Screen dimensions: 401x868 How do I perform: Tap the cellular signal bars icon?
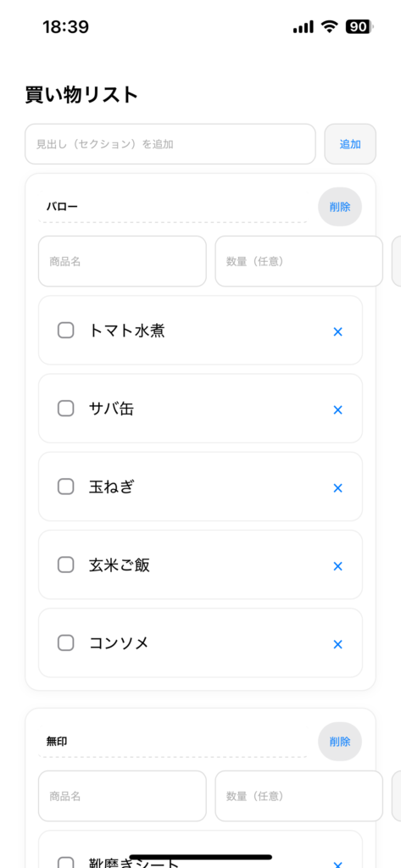tap(304, 26)
